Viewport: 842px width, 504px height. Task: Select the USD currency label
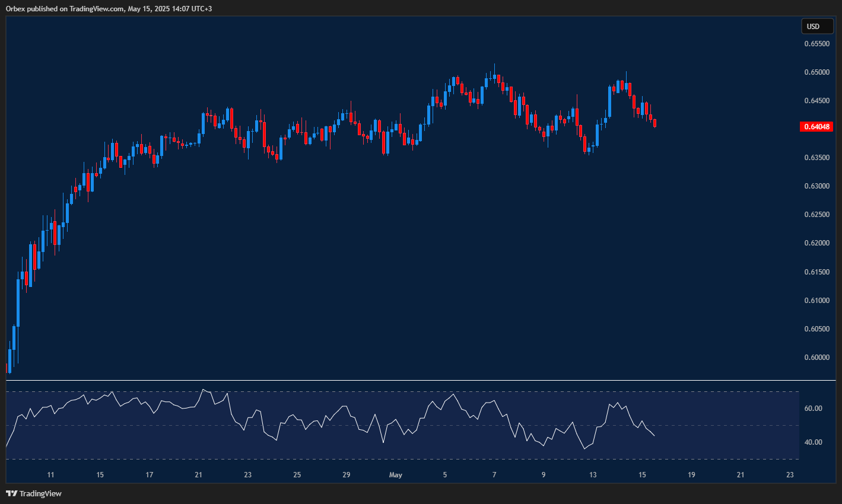[817, 26]
